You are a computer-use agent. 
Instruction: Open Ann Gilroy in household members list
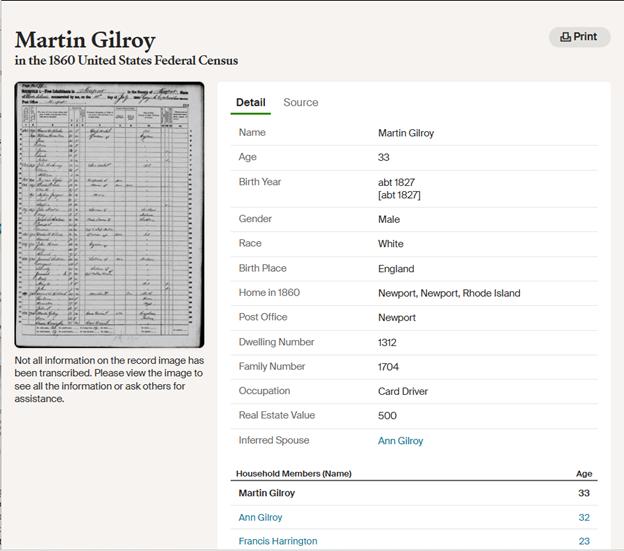pyautogui.click(x=260, y=517)
